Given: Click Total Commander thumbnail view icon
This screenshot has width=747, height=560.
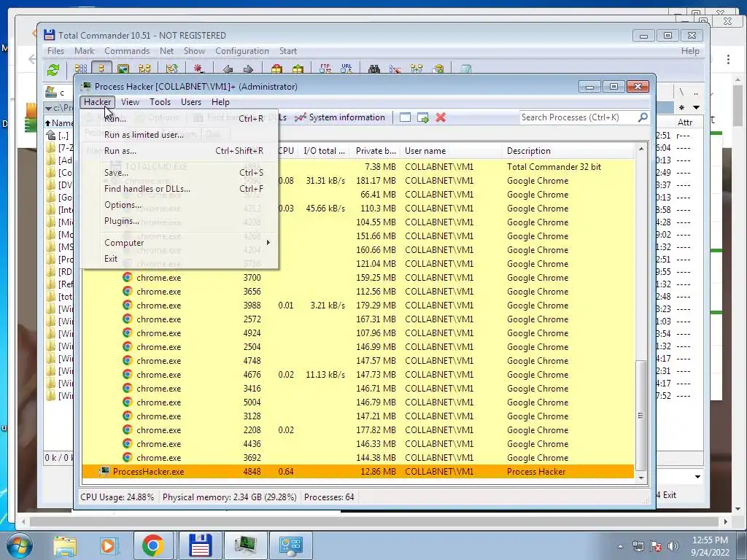Looking at the screenshot, I should [x=123, y=69].
